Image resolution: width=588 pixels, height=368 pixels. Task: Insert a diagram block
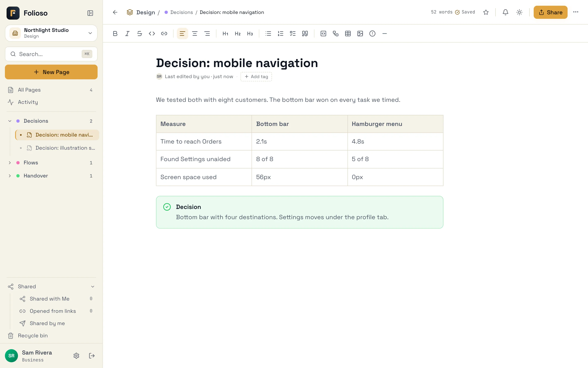(336, 34)
